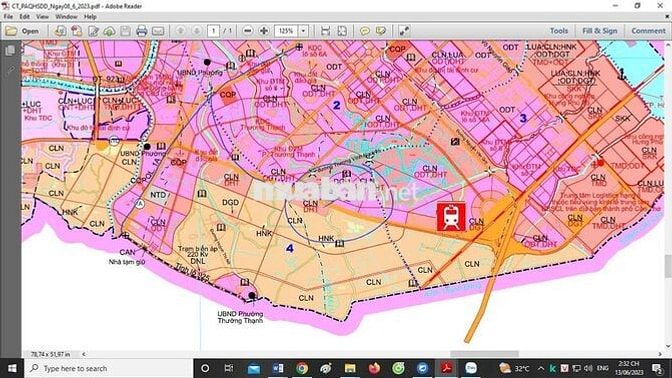This screenshot has height=378, width=672.
Task: Click the 125% zoom value field
Action: (x=286, y=31)
